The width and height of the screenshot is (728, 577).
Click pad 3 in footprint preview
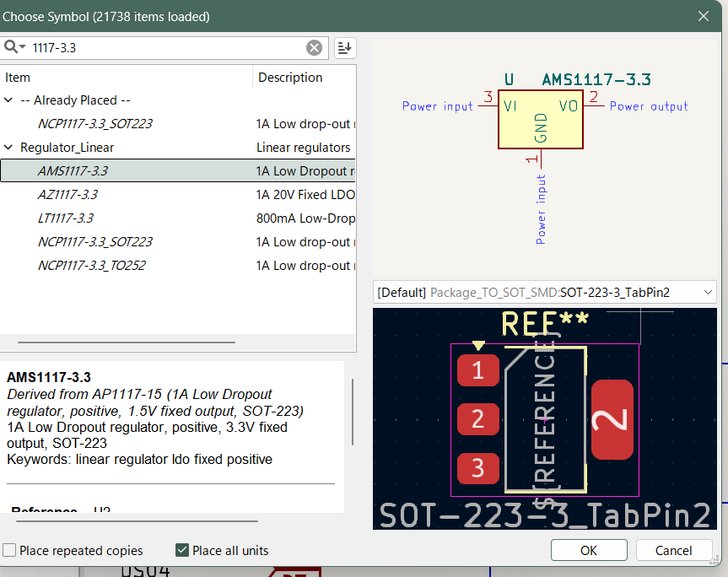[x=478, y=467]
